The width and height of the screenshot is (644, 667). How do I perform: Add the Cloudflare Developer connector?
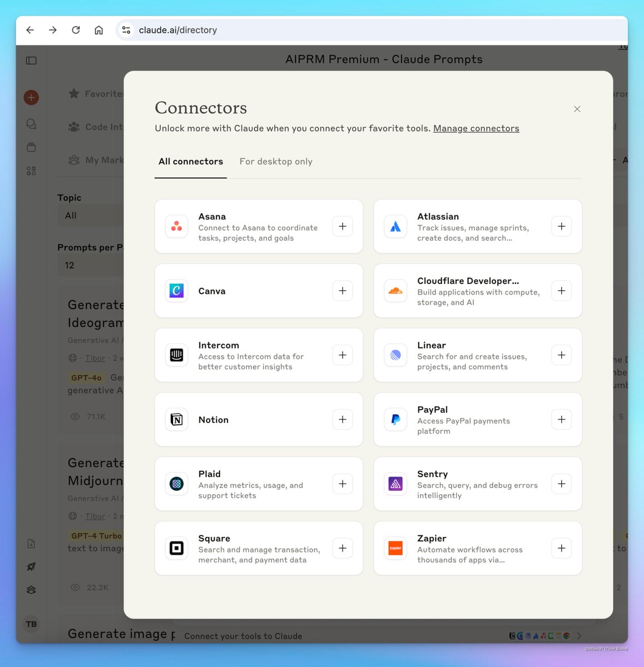point(562,291)
